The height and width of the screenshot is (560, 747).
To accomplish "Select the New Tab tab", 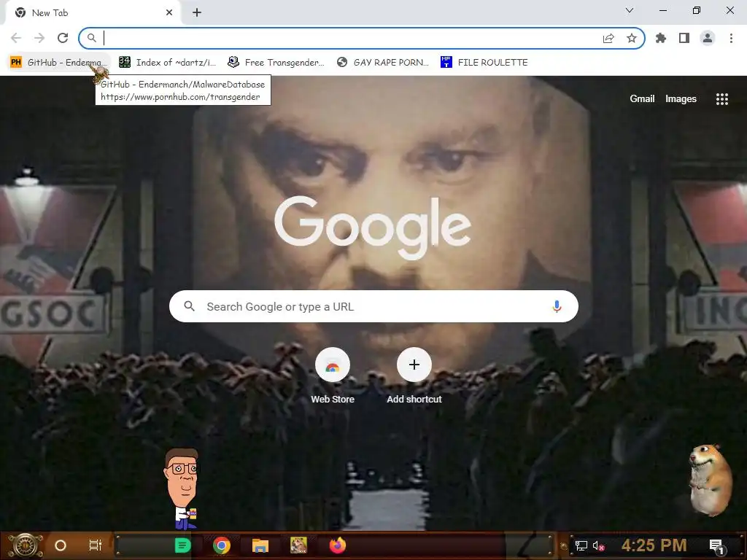I will click(x=93, y=12).
